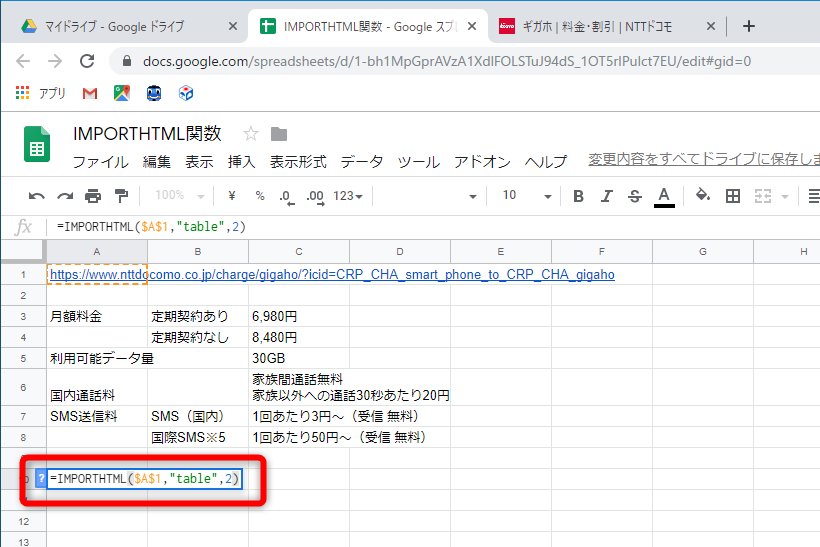Viewport: 820px width, 547px height.
Task: Click the browser forward arrow
Action: pyautogui.click(x=55, y=61)
